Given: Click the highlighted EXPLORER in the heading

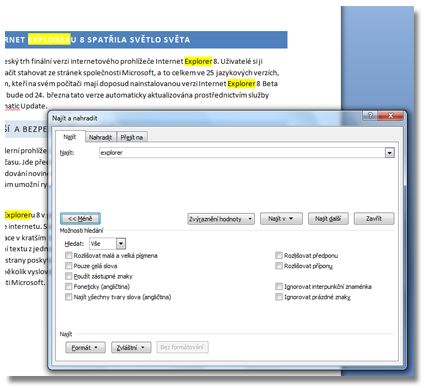Looking at the screenshot, I should (49, 40).
